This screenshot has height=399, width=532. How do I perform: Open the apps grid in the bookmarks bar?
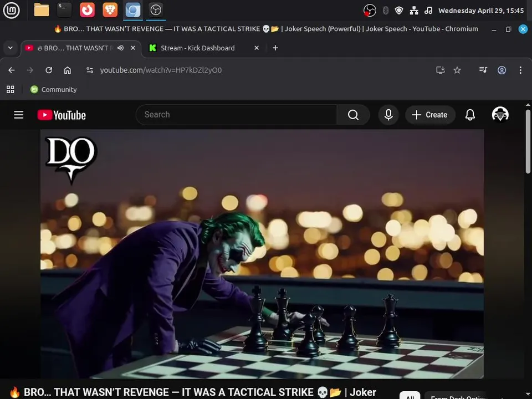pyautogui.click(x=11, y=90)
